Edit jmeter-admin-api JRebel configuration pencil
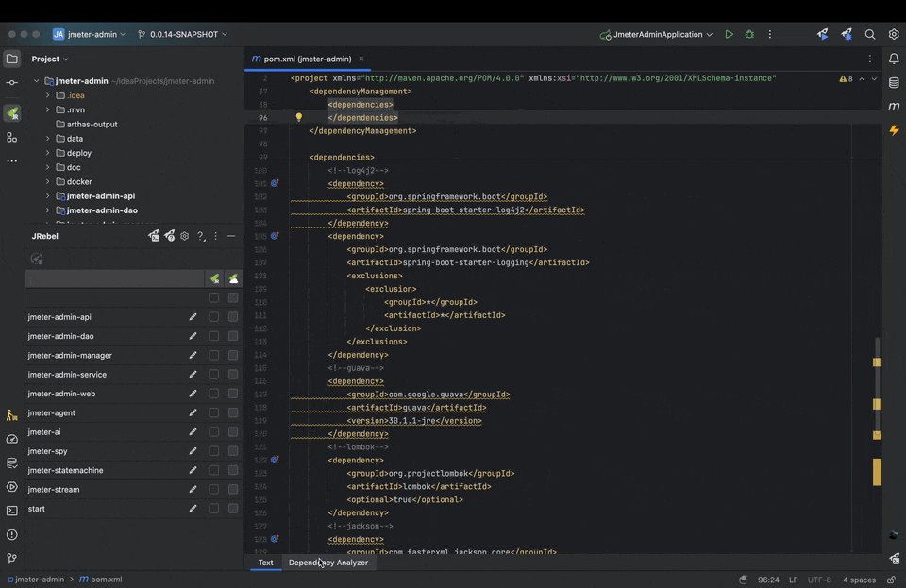906x588 pixels. 193,317
